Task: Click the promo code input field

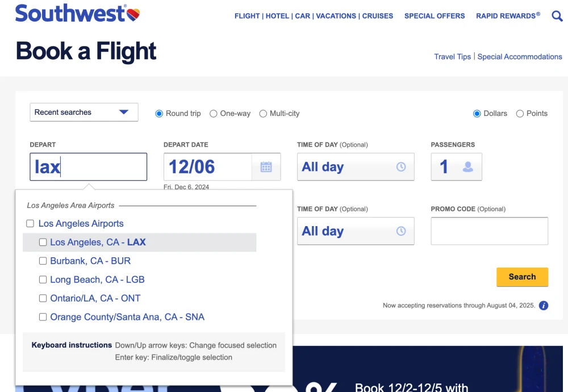Action: click(489, 231)
